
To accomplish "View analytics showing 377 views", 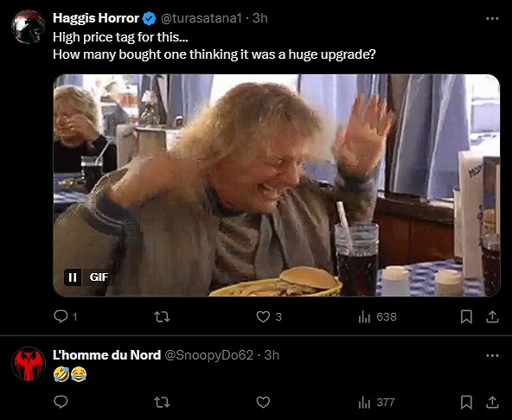I will click(x=376, y=402).
